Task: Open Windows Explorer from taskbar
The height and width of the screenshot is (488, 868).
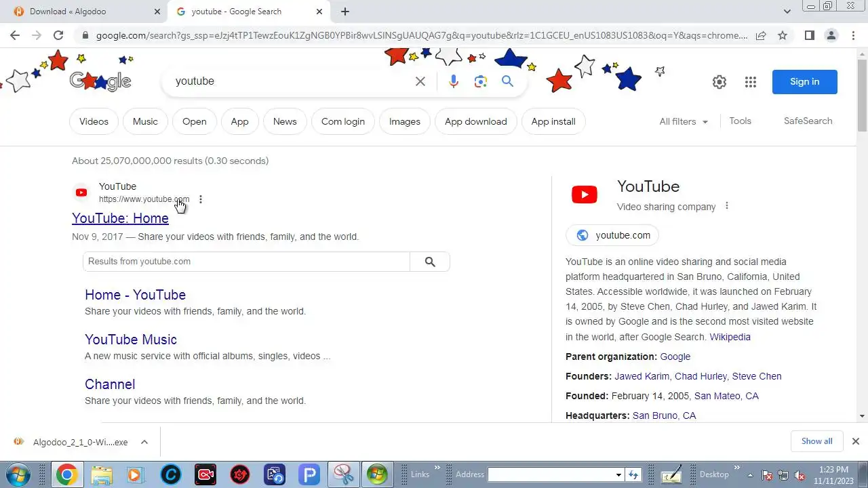Action: click(101, 474)
